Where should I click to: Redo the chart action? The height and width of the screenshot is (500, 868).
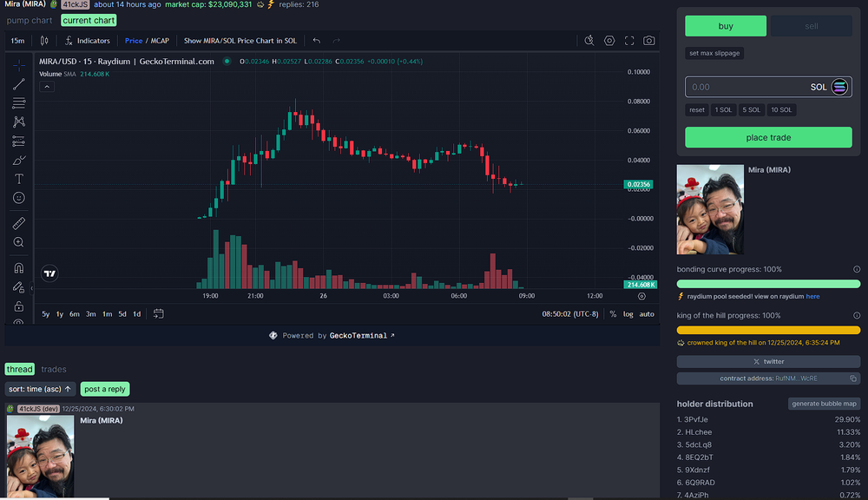pos(336,41)
